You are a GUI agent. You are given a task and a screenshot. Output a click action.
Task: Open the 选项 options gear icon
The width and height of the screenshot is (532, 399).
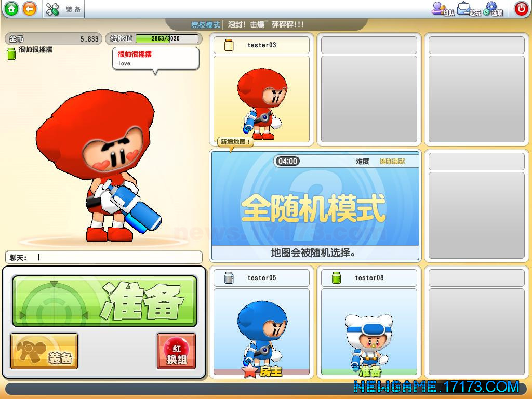[x=493, y=9]
